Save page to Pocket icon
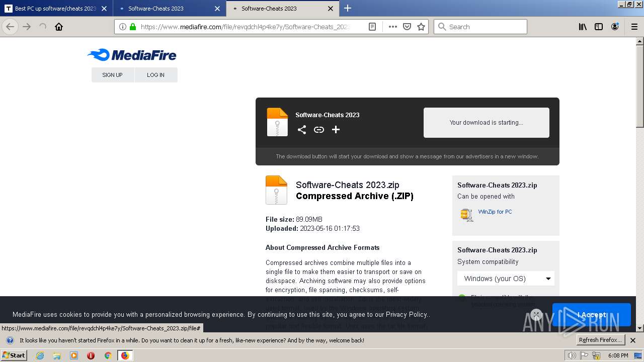The image size is (644, 362). click(x=407, y=27)
